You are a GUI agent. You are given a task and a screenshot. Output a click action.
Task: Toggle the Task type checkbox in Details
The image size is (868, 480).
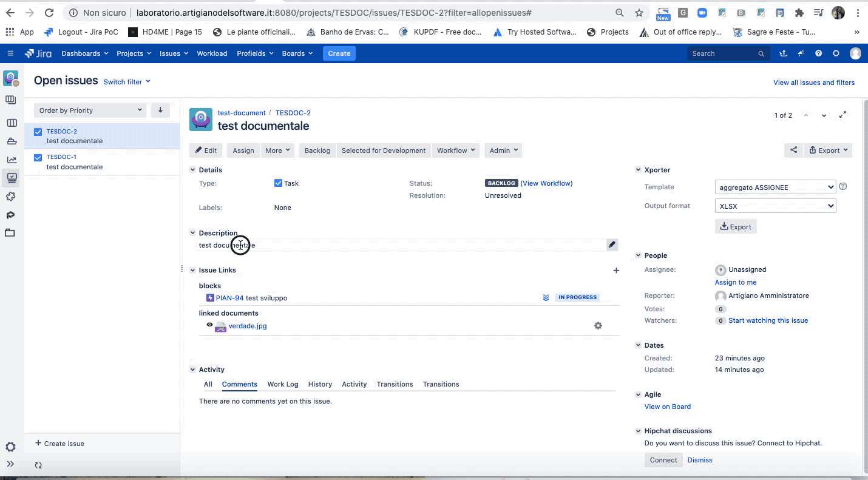pos(278,183)
